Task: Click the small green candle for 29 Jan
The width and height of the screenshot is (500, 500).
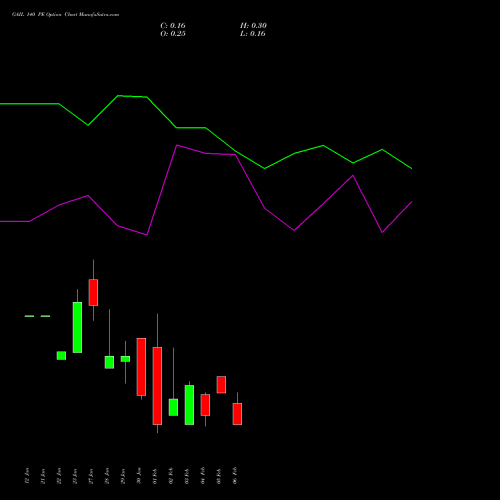Action: [x=125, y=359]
